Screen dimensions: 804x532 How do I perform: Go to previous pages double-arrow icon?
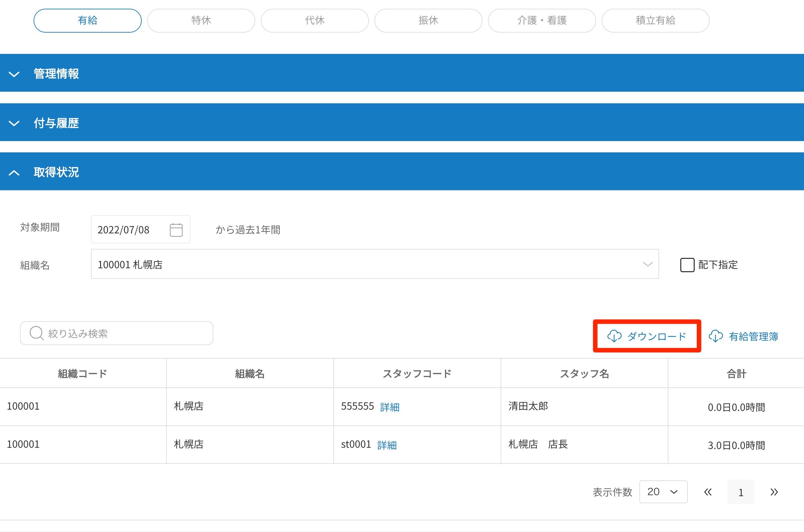click(708, 492)
